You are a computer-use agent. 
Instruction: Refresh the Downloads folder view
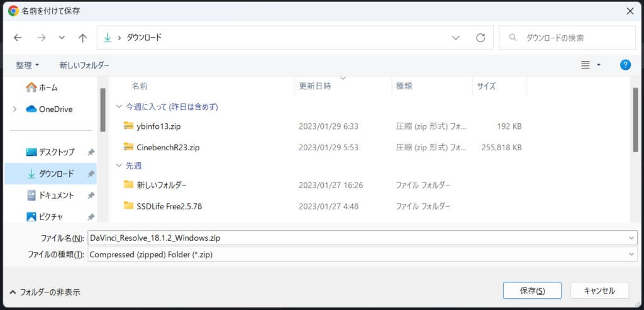[480, 38]
